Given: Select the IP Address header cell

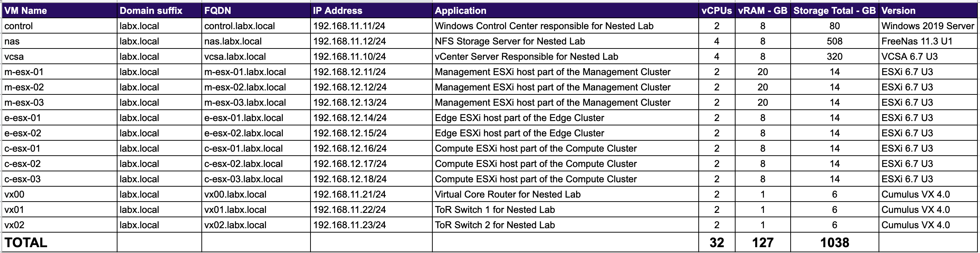Looking at the screenshot, I should coord(337,11).
